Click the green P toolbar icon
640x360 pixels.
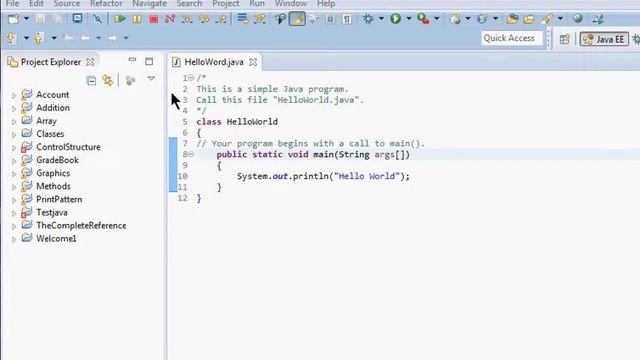click(x=280, y=19)
